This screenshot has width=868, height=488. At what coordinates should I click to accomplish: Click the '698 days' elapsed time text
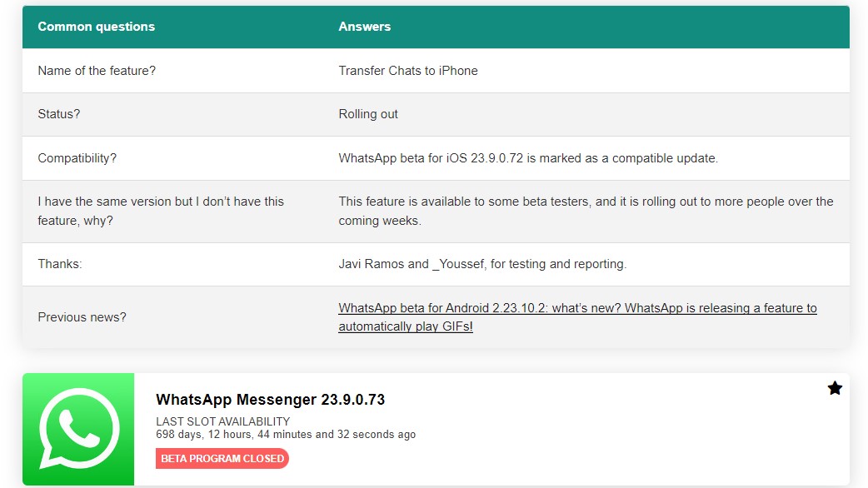pyautogui.click(x=285, y=435)
